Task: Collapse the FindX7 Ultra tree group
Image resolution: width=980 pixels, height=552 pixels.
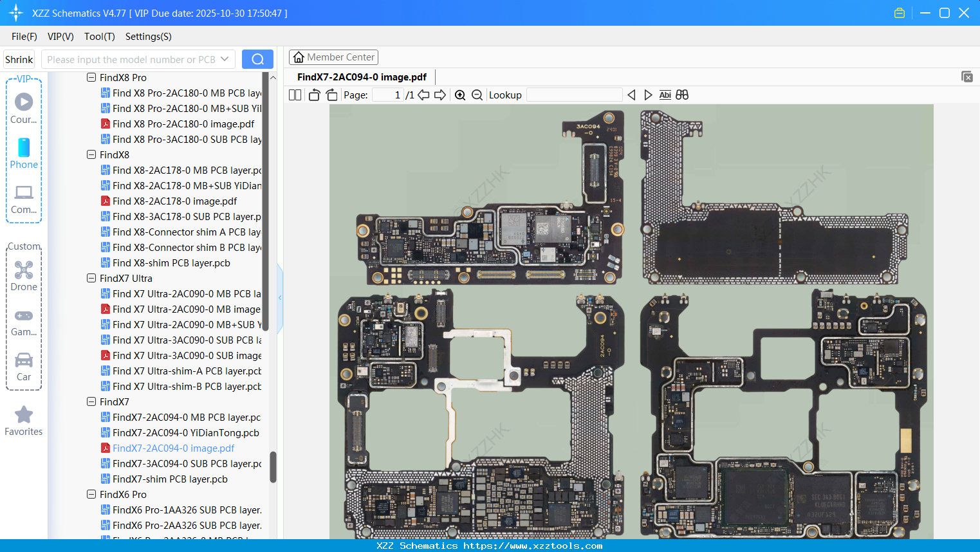Action: 91,278
